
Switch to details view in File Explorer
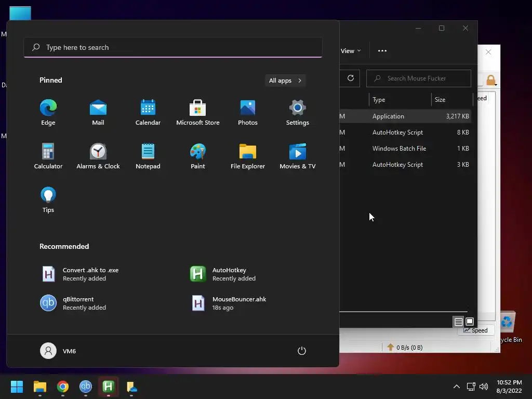tap(458, 322)
